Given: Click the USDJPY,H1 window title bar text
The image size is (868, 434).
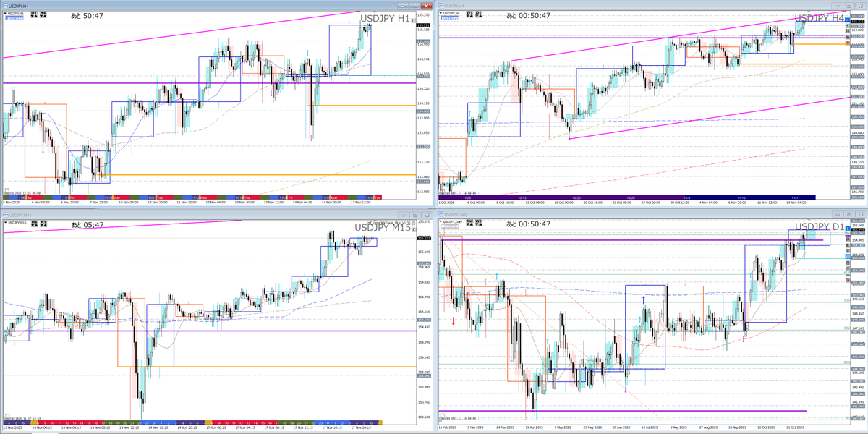Looking at the screenshot, I should [x=19, y=7].
